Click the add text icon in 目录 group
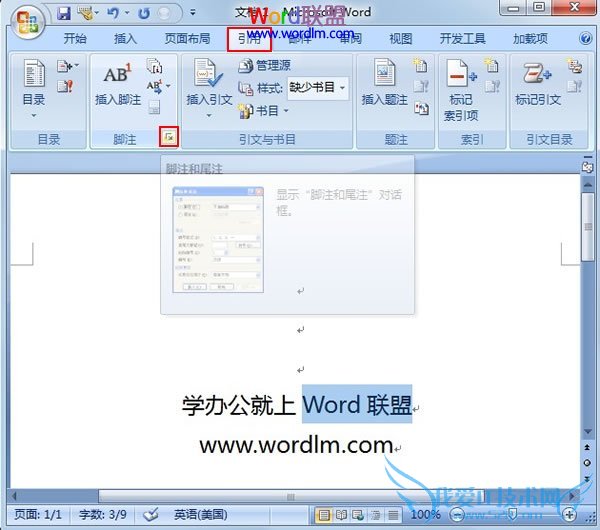Viewport: 600px width, 530px height. tap(67, 66)
